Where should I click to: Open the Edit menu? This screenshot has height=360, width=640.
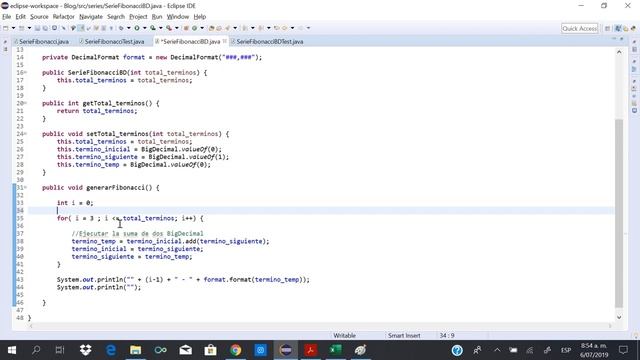pyautogui.click(x=20, y=17)
